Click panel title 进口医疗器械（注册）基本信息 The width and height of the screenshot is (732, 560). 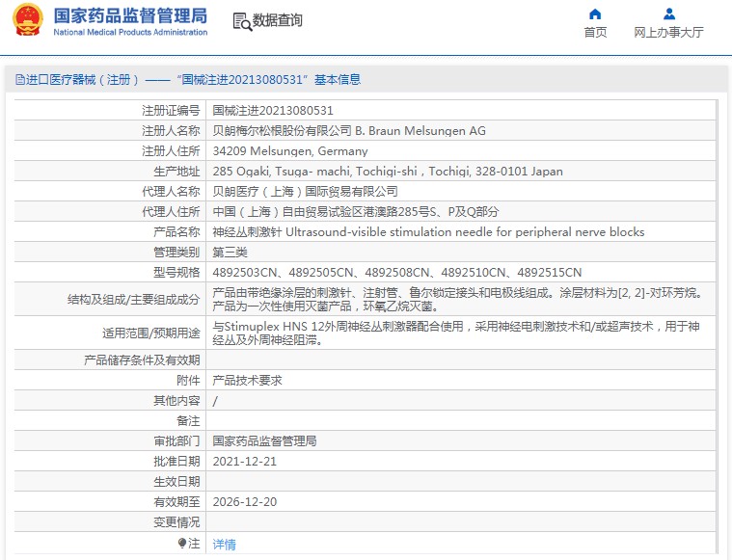pos(188,80)
